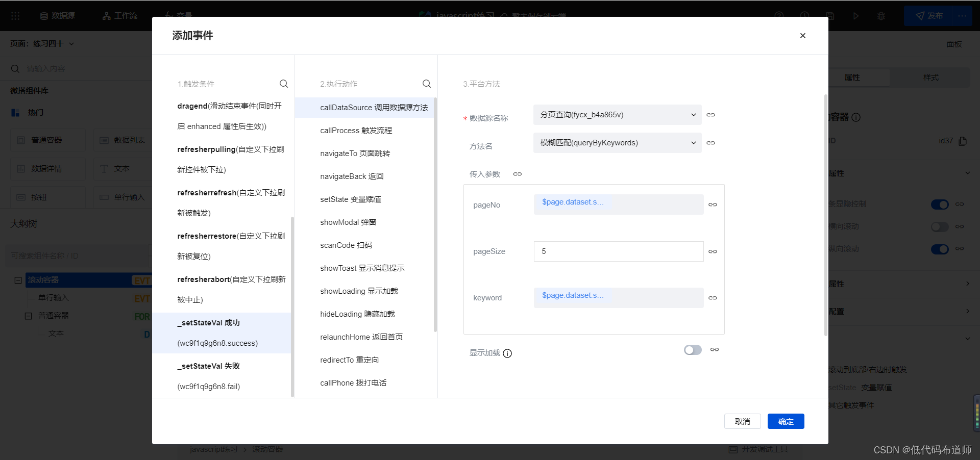Viewport: 980px width, 460px height.
Task: Click 开发调试工具 at bottom bar
Action: click(758, 449)
